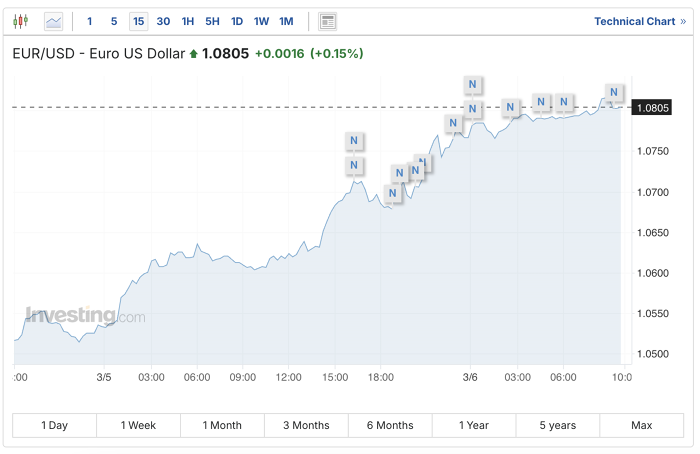Click the (+0.15%) percent change
The image size is (700, 454).
click(337, 54)
